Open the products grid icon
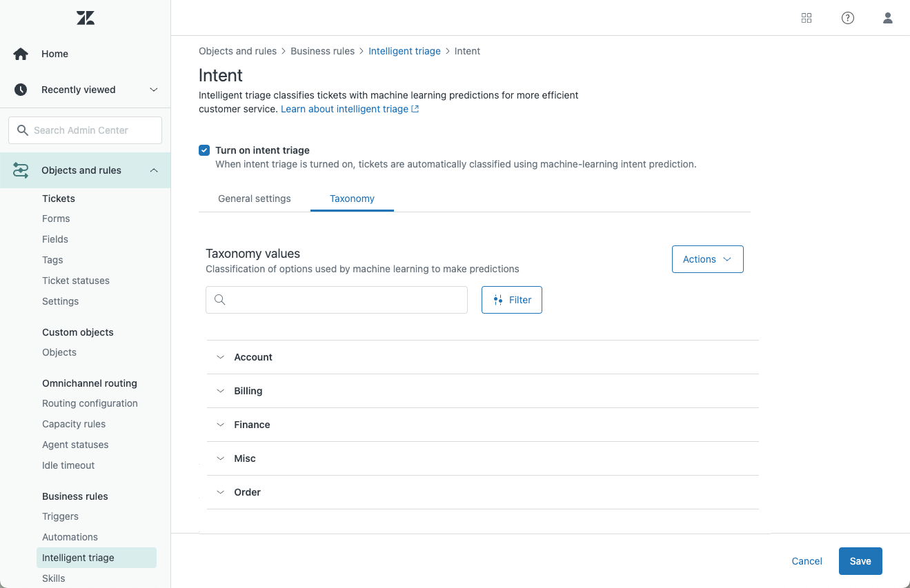This screenshot has height=588, width=910. [807, 19]
